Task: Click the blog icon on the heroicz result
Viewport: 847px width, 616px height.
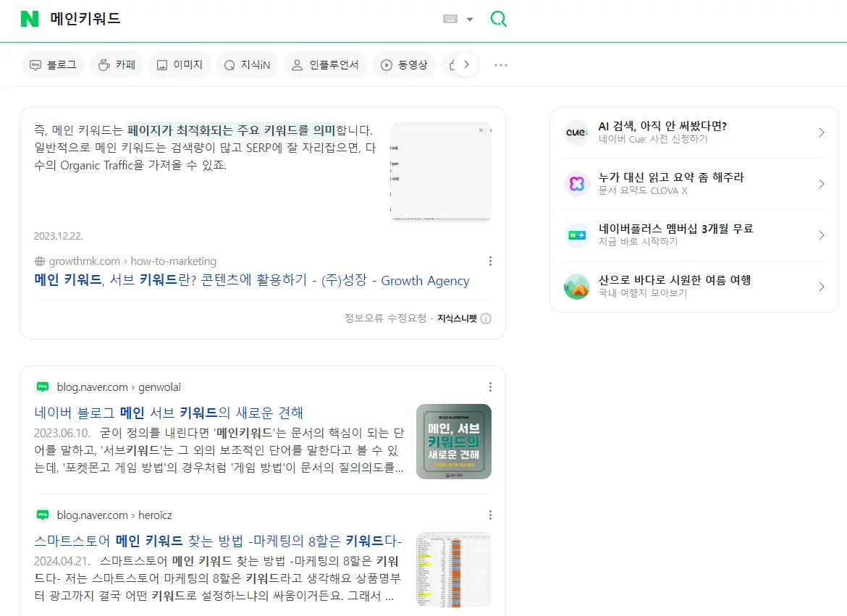Action: [x=42, y=515]
